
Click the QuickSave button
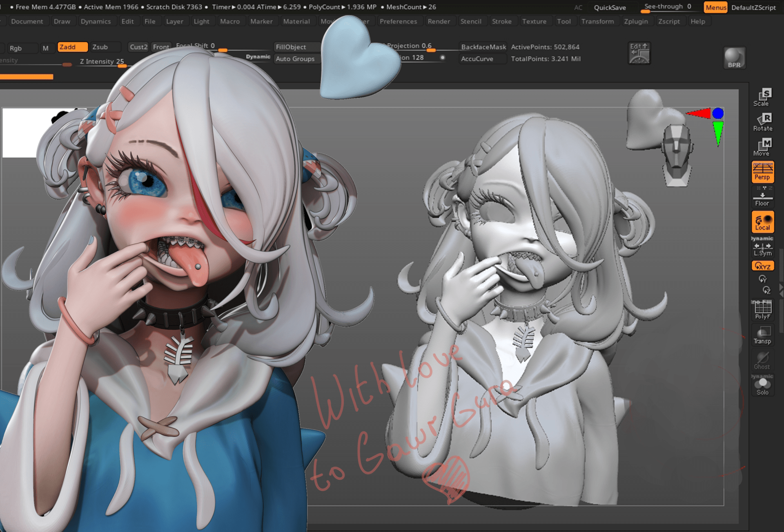tap(610, 7)
